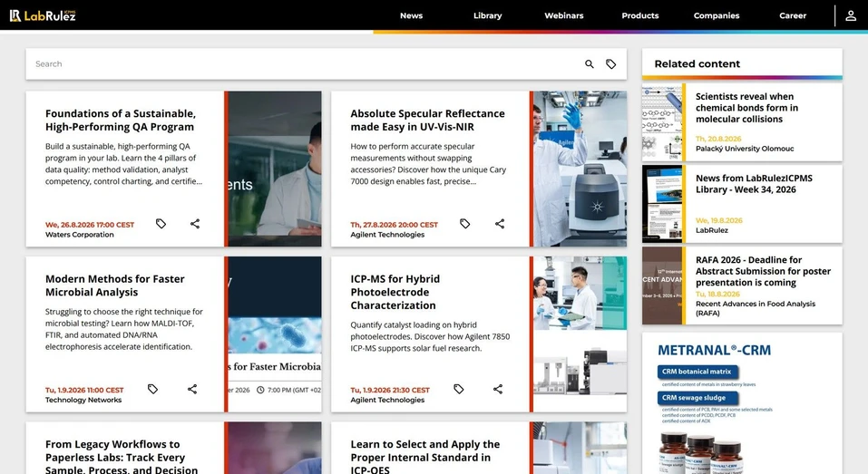The image size is (868, 474).
Task: Click tag icon on Waters Corporation webinar card
Action: tap(161, 224)
